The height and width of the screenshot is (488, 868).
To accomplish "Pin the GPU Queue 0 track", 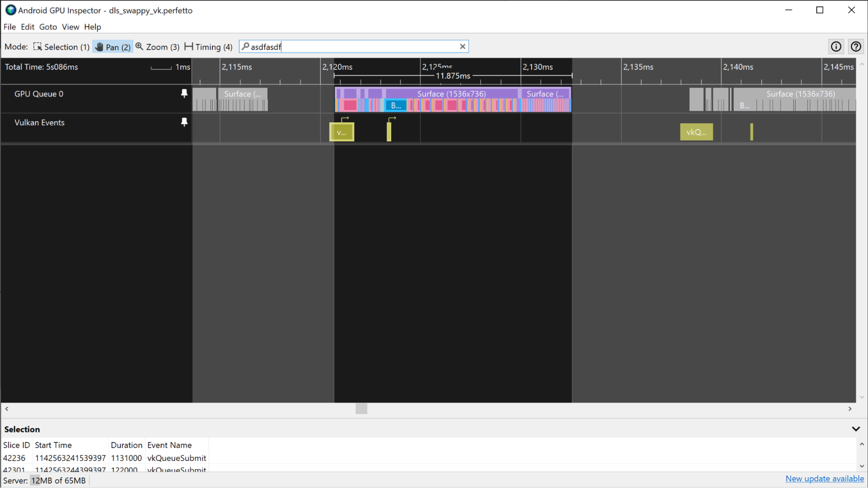I will (x=184, y=94).
